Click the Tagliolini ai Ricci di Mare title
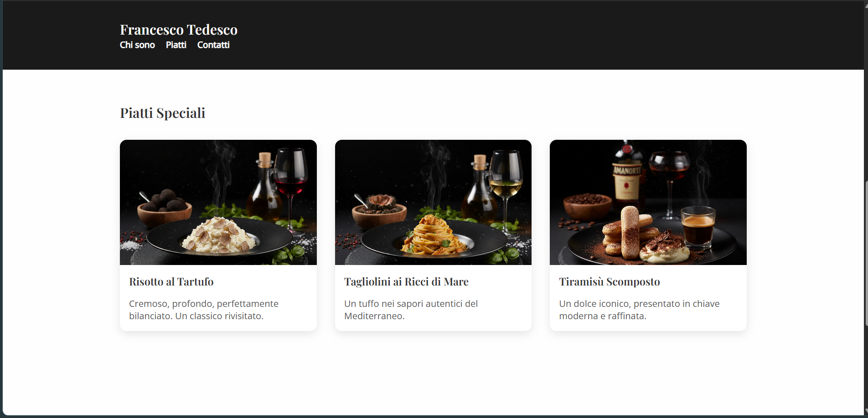868x418 pixels. tap(406, 282)
